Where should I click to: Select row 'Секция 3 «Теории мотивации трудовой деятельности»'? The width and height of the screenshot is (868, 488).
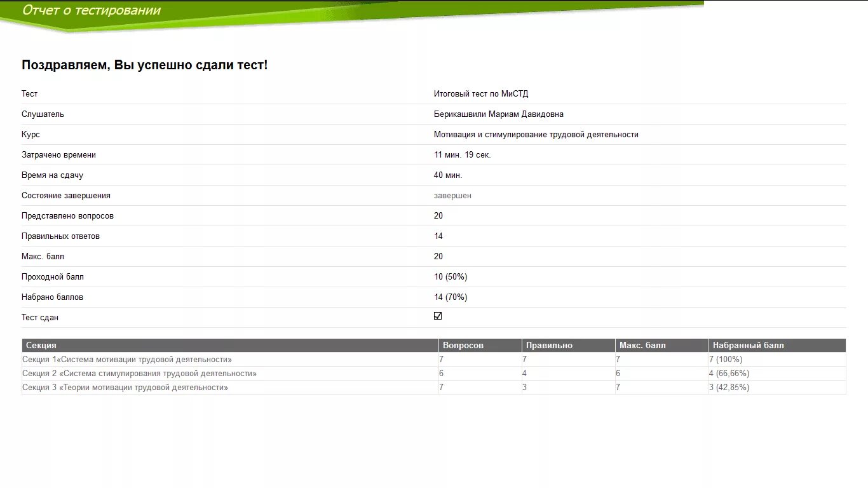click(x=433, y=388)
